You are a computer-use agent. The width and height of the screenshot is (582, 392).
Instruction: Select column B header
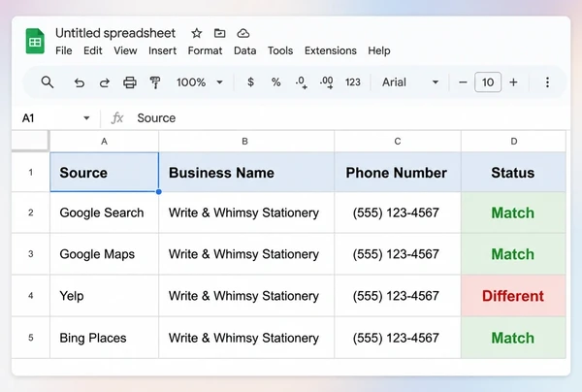[245, 141]
